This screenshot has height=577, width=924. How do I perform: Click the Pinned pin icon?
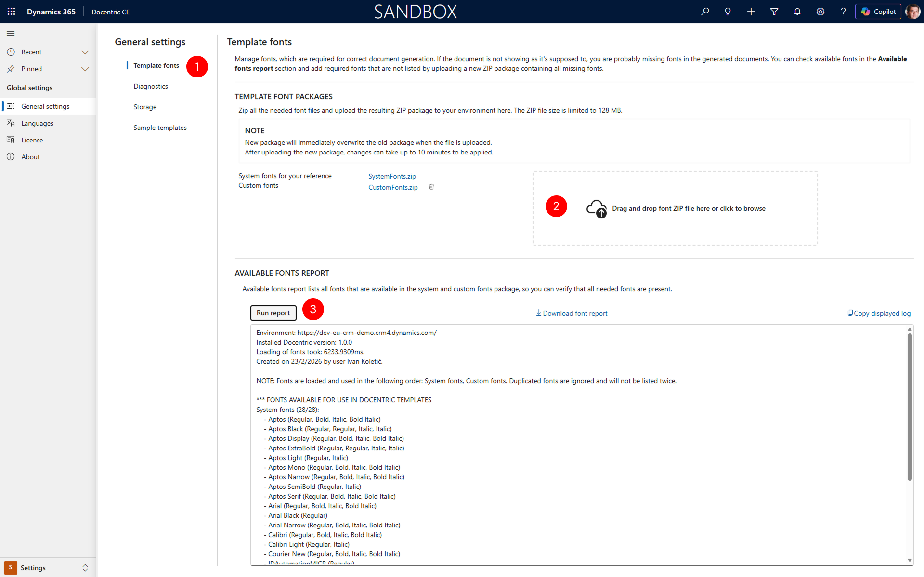[11, 69]
